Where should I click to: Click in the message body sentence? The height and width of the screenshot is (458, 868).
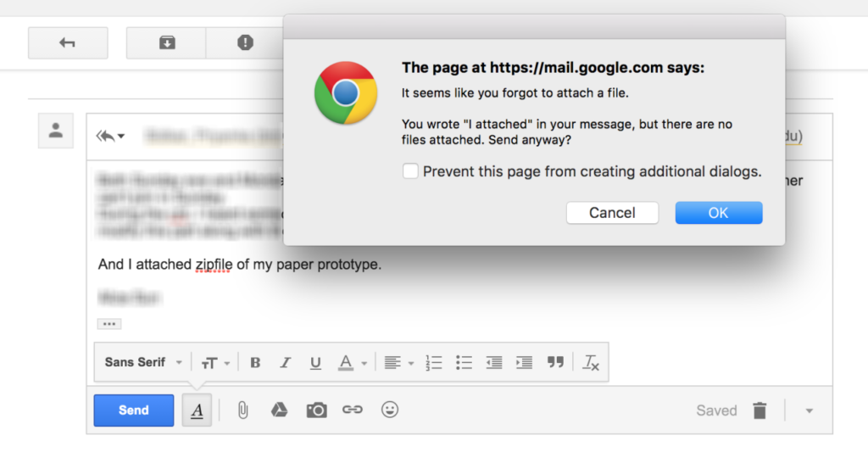pyautogui.click(x=240, y=265)
